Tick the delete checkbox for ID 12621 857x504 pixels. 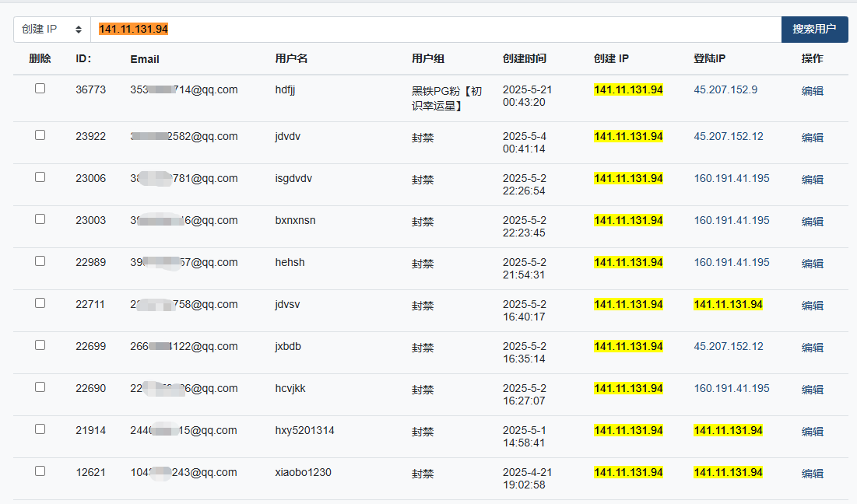coord(40,471)
